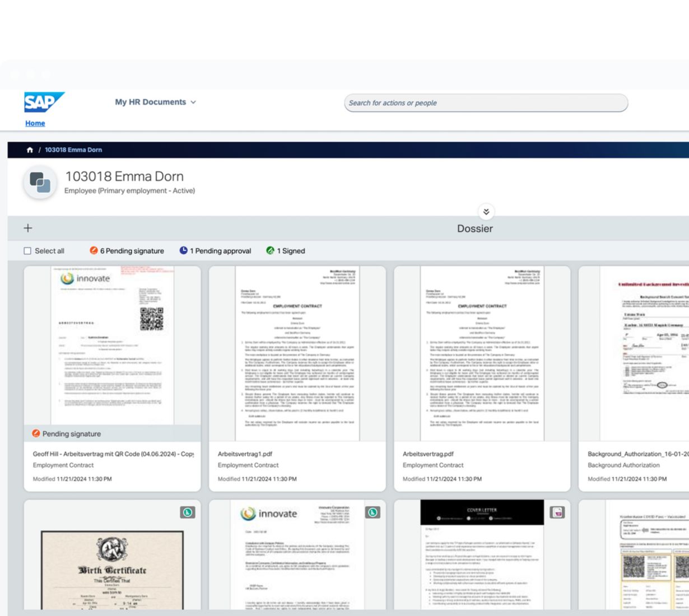Click the badge icon on innovate letter card
This screenshot has width=689, height=616.
coord(373,512)
